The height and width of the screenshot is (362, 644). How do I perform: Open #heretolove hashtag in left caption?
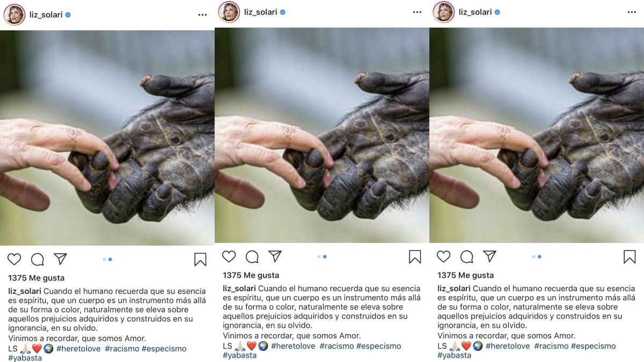78,349
